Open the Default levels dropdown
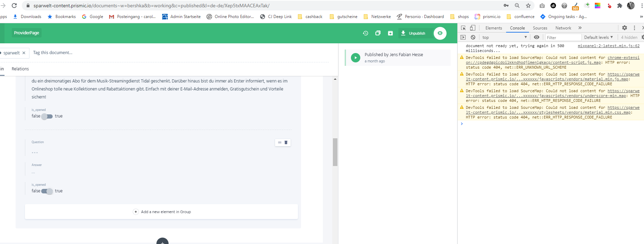 (x=598, y=37)
